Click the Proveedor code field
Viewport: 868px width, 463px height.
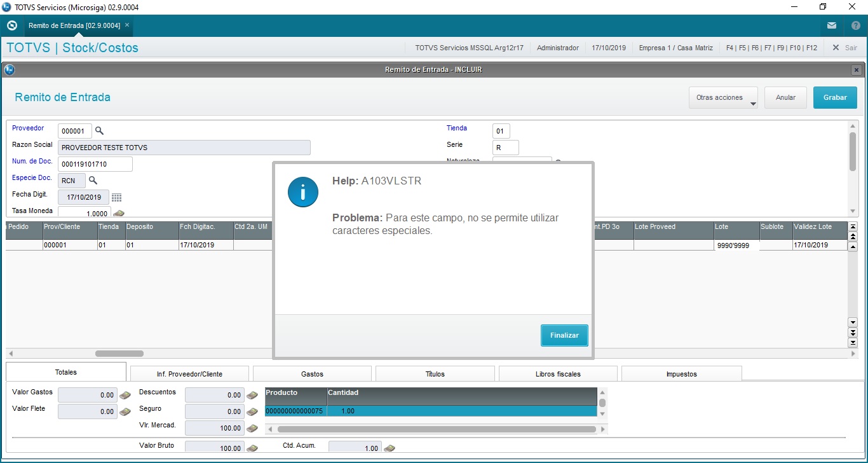click(x=75, y=131)
